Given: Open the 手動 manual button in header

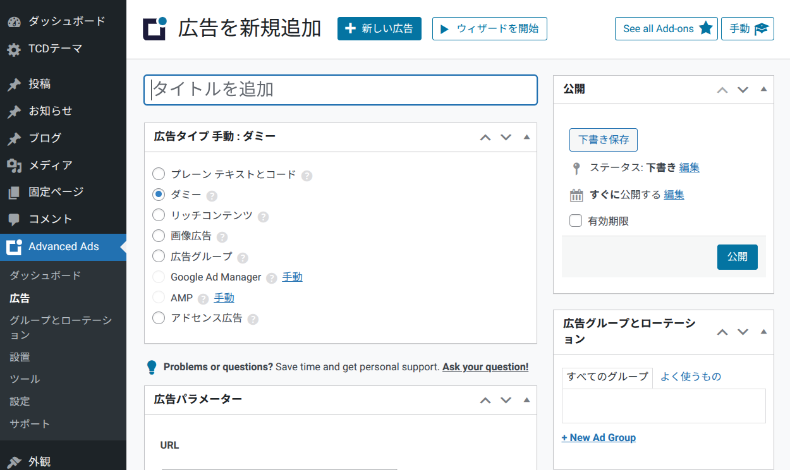Looking at the screenshot, I should pyautogui.click(x=747, y=29).
